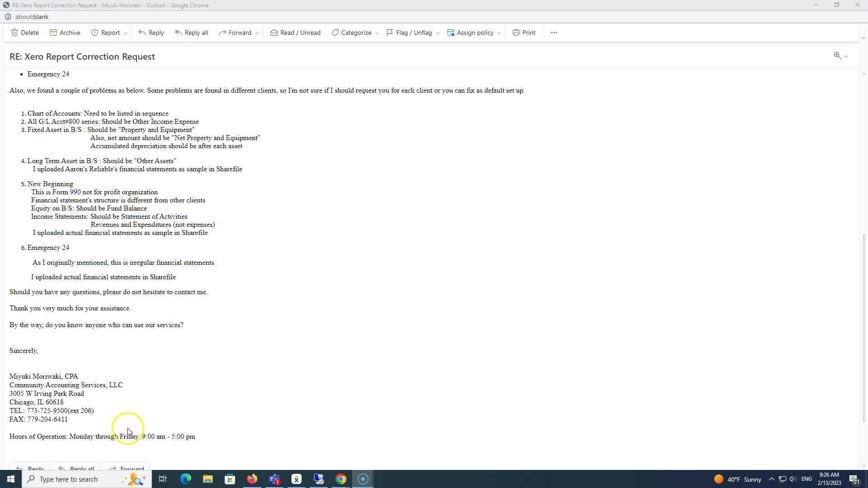Expand the Categorize dropdown chevron
The height and width of the screenshot is (488, 868).
click(377, 33)
